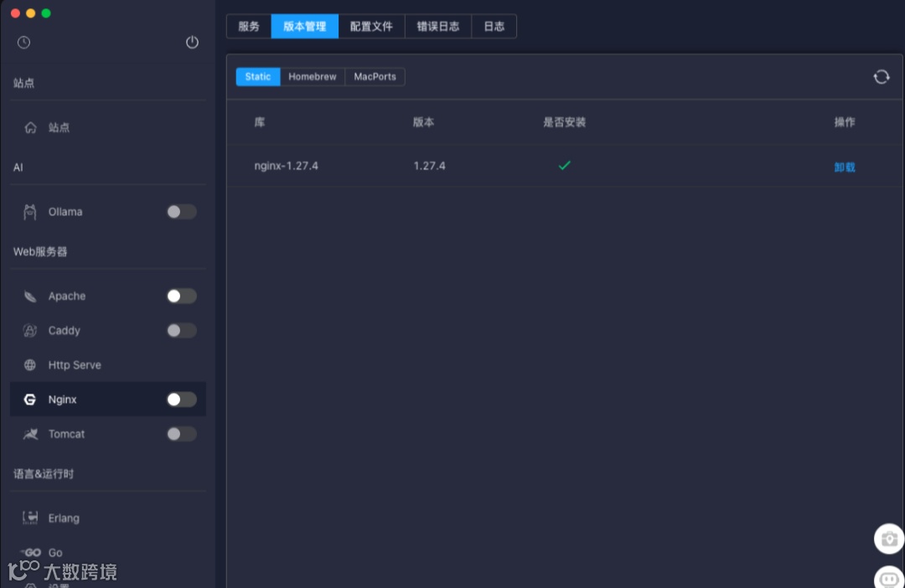Image resolution: width=905 pixels, height=588 pixels.
Task: Select the Http Serve globe icon
Action: click(28, 364)
